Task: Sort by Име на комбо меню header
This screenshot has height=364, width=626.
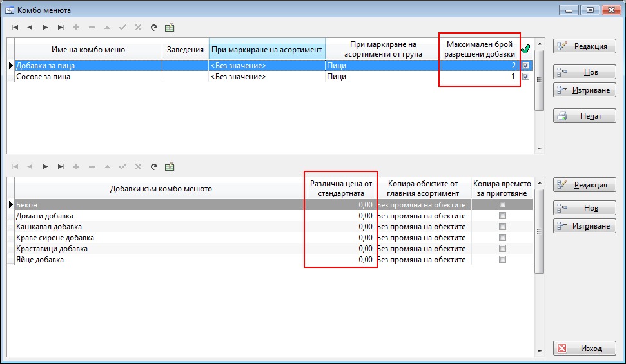Action: (x=88, y=50)
